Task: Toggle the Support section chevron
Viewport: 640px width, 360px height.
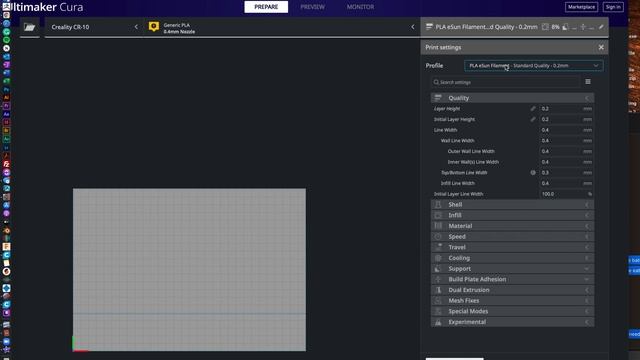Action: click(587, 269)
